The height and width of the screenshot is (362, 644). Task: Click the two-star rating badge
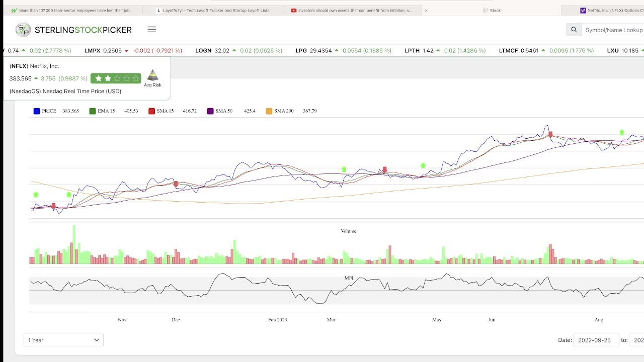[116, 78]
